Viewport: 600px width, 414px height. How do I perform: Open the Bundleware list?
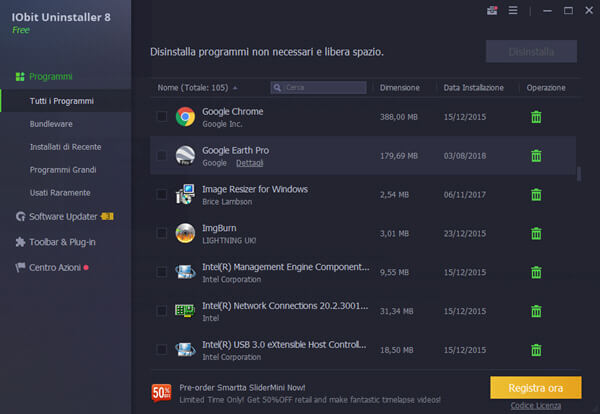pos(51,124)
